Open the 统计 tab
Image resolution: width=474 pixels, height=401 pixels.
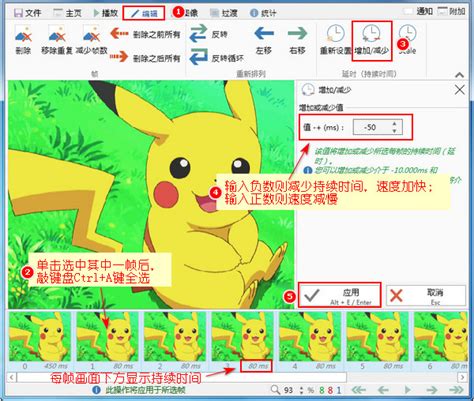(x=263, y=13)
